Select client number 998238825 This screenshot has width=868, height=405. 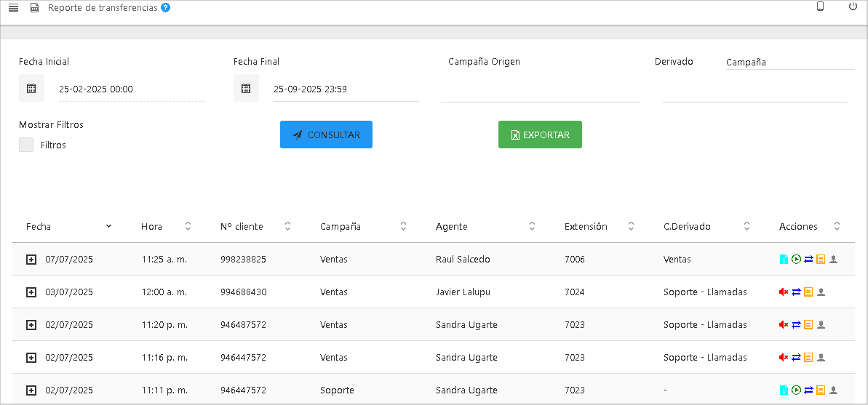pos(243,260)
